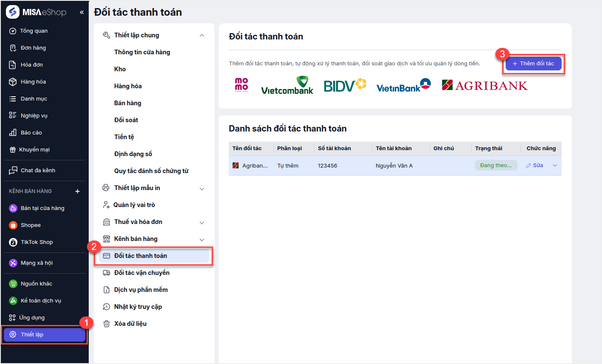The height and width of the screenshot is (364, 602).
Task: Click the Agribank icon in the partner table row
Action: coord(236,165)
